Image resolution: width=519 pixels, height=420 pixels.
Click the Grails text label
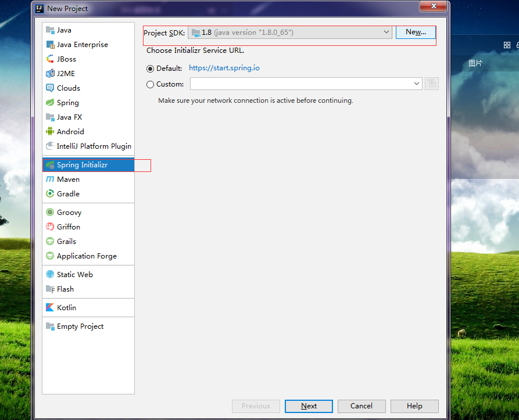[66, 242]
